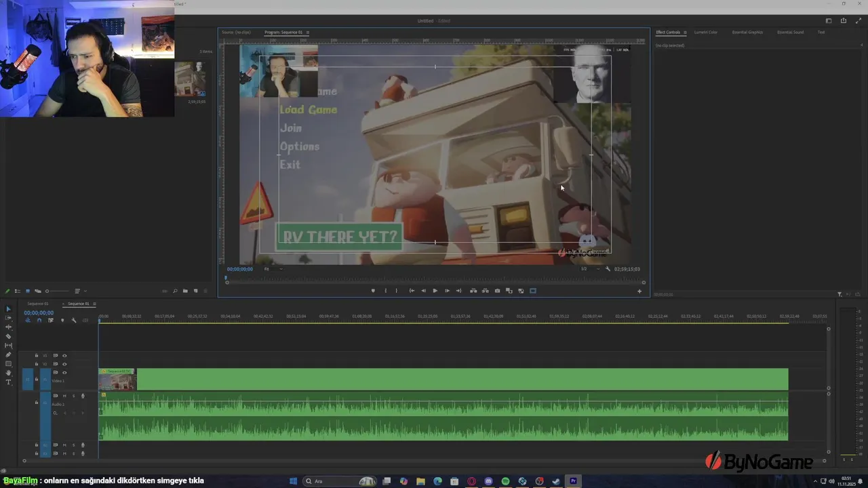Switch to the Essential Sound tab
Image resolution: width=868 pixels, height=488 pixels.
(790, 33)
